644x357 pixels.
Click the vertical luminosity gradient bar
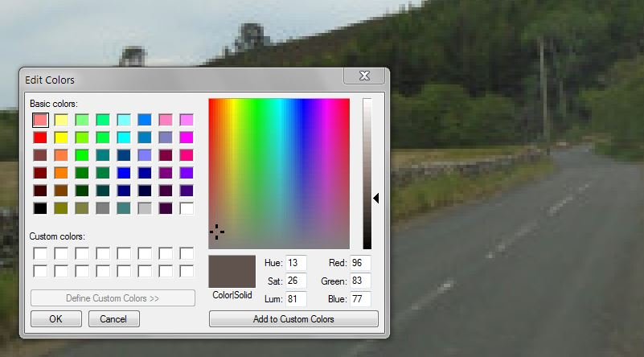[367, 174]
